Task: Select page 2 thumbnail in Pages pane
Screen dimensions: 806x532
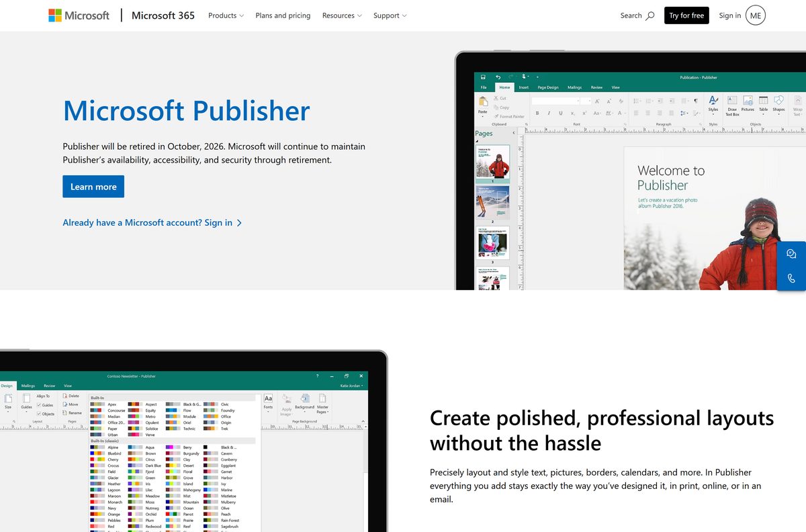Action: coord(492,202)
